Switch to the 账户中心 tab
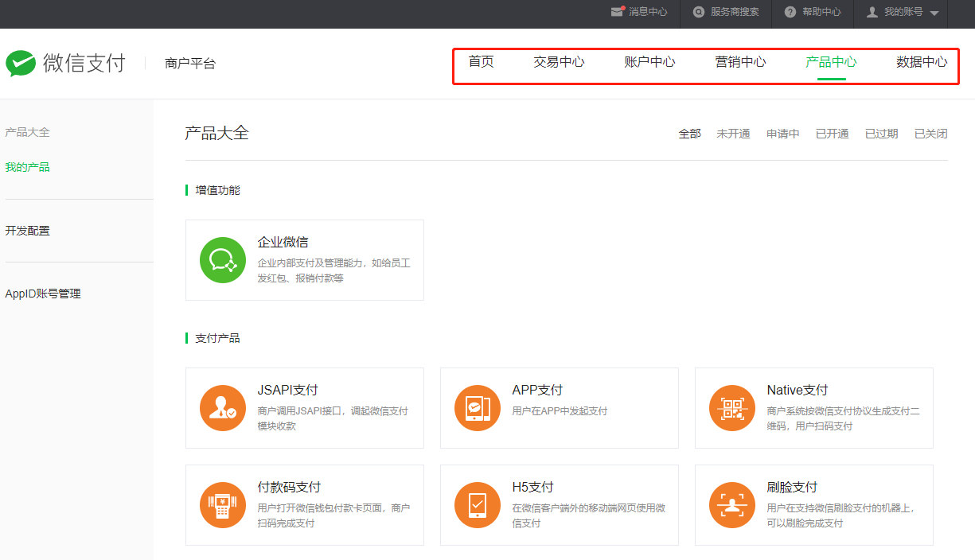Screen dimensions: 975x560 [x=649, y=62]
